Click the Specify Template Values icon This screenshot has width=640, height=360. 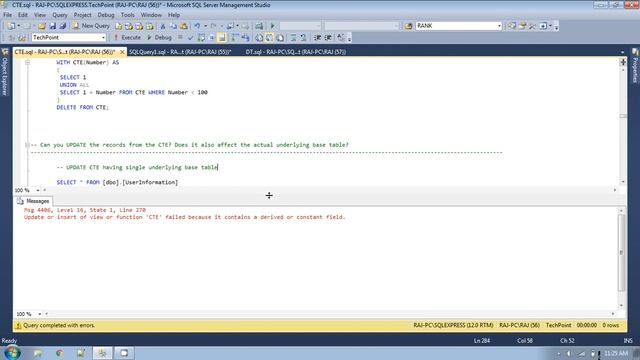tap(340, 38)
